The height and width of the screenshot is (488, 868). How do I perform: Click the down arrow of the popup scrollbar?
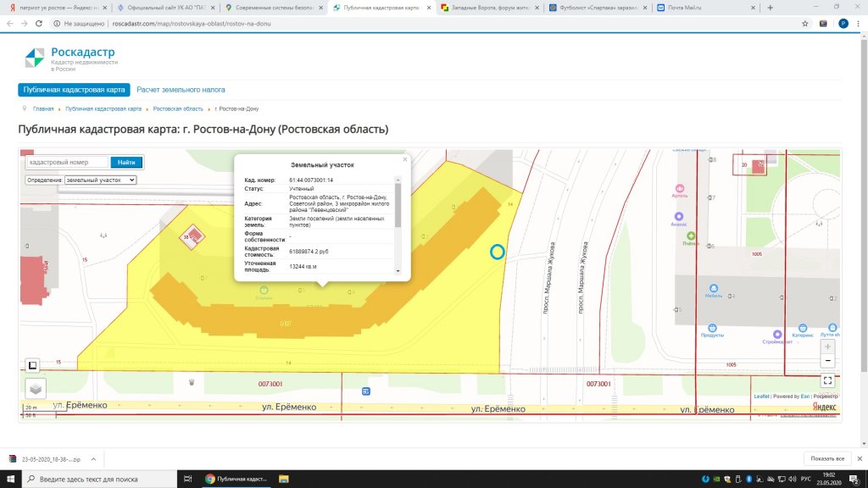pos(398,271)
